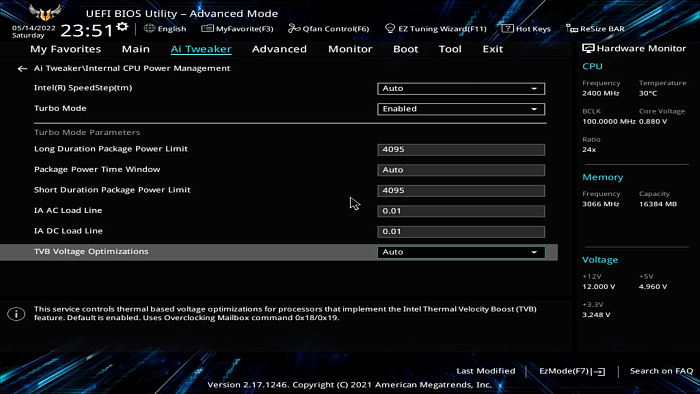Screen dimensions: 700x394
Task: Open the Hot Keys help
Action: (526, 29)
